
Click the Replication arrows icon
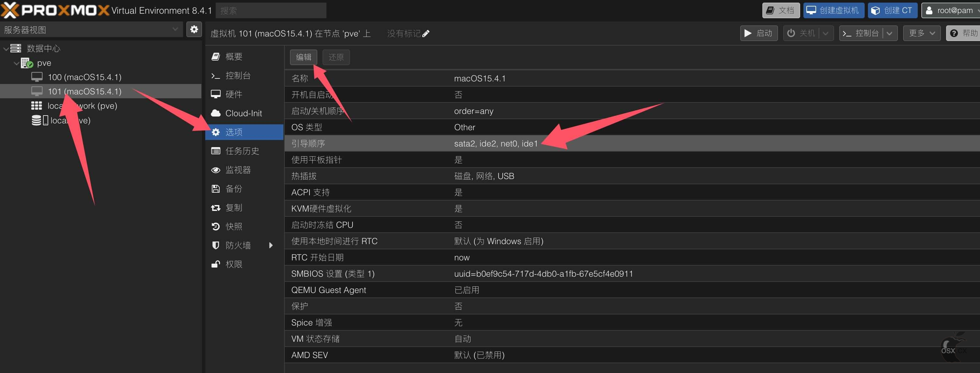coord(216,208)
